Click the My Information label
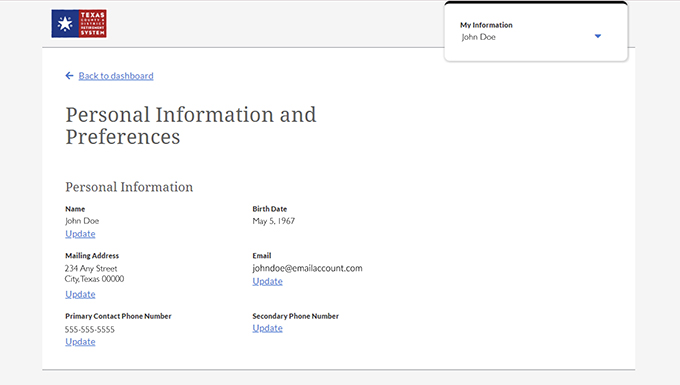Image resolution: width=680 pixels, height=385 pixels. coord(486,25)
